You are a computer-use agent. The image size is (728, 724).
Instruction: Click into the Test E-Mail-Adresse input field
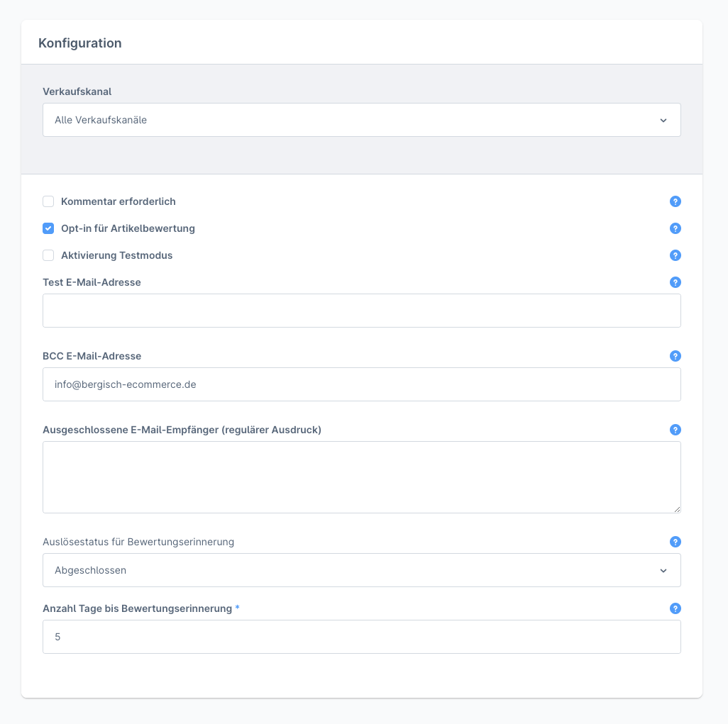tap(361, 311)
